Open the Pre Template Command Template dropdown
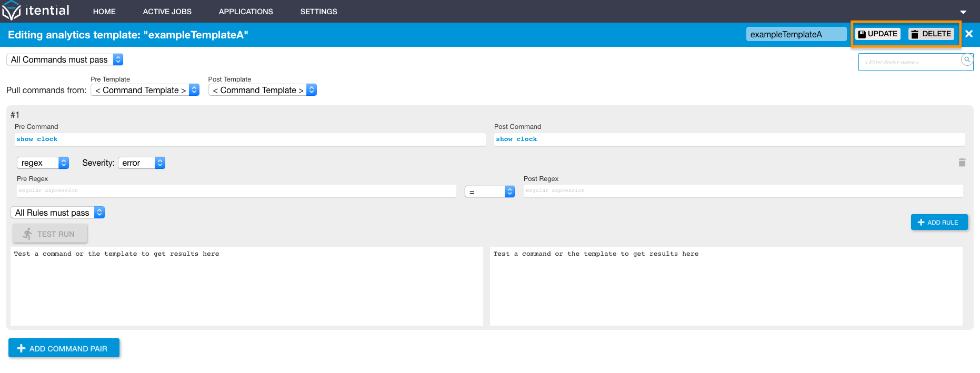Screen dimensions: 980x373 145,90
